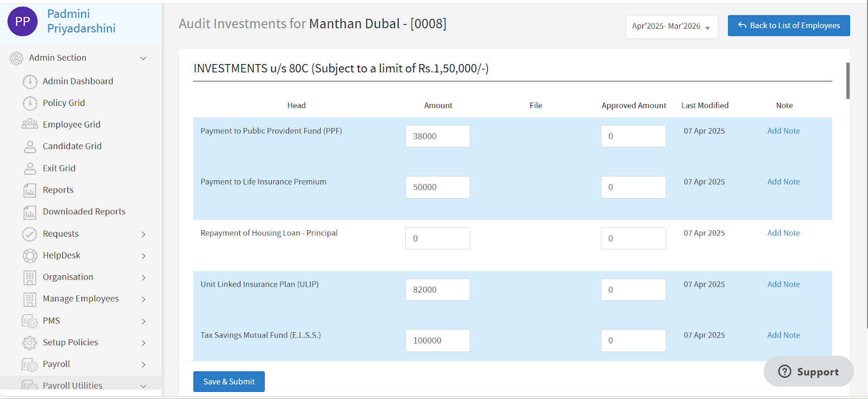
Task: Click the Candidate Grid person icon
Action: coord(30,147)
